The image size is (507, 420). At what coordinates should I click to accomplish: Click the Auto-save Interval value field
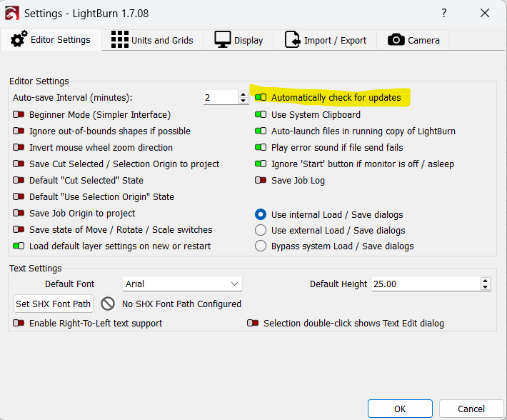coord(221,97)
